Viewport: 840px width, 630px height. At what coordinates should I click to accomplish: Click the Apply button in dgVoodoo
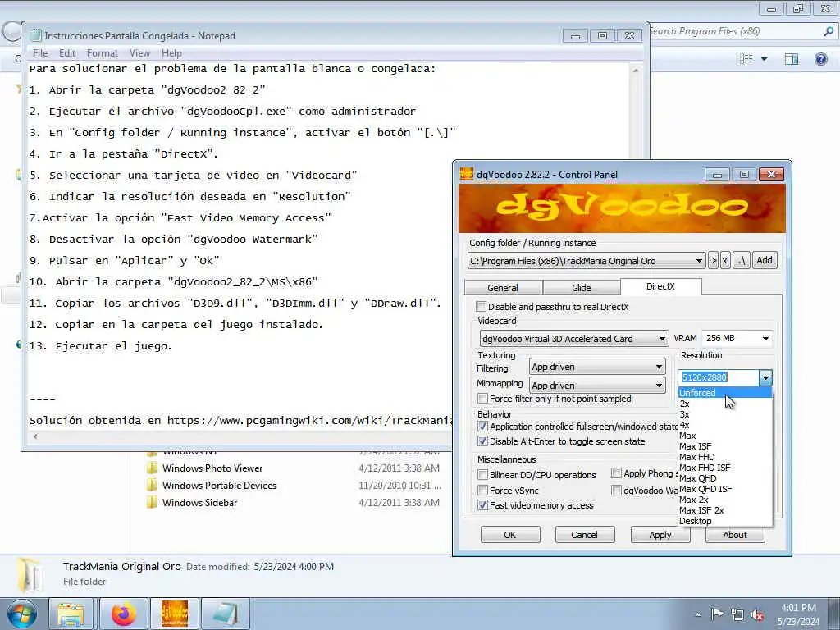[x=660, y=535]
